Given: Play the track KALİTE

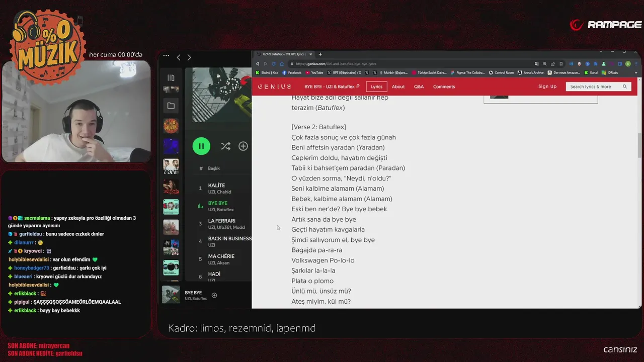Looking at the screenshot, I should click(x=216, y=186).
